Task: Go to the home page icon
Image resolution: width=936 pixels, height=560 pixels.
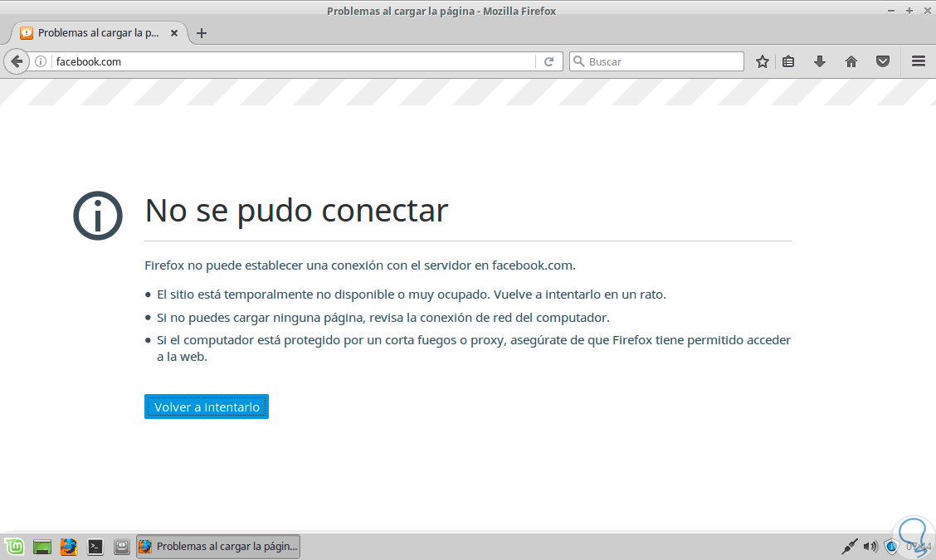Action: coord(851,61)
